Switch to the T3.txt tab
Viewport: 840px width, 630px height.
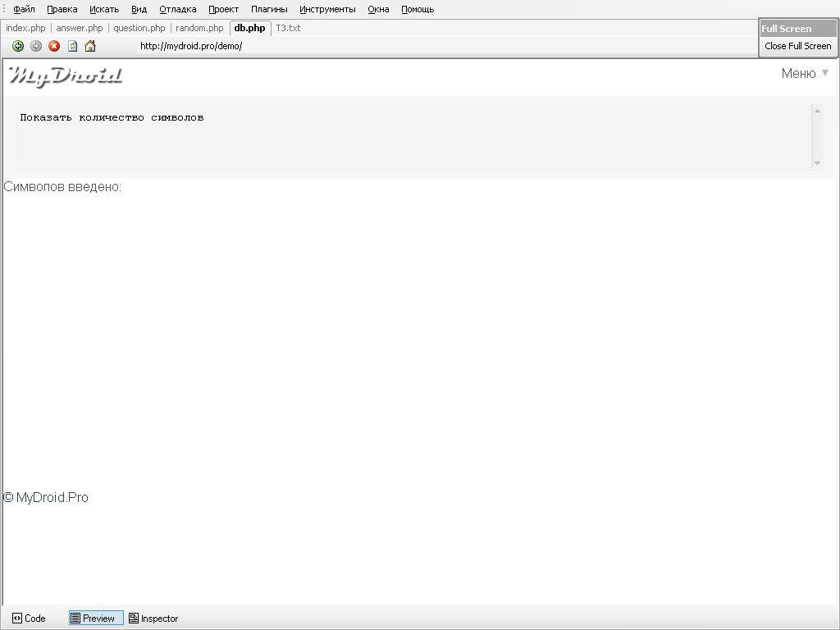[x=288, y=28]
